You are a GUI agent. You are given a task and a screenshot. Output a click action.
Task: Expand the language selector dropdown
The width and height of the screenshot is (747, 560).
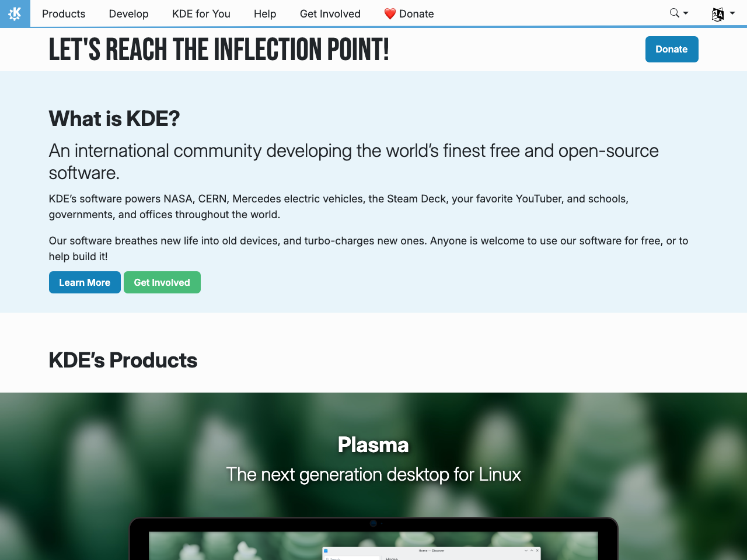(x=731, y=13)
